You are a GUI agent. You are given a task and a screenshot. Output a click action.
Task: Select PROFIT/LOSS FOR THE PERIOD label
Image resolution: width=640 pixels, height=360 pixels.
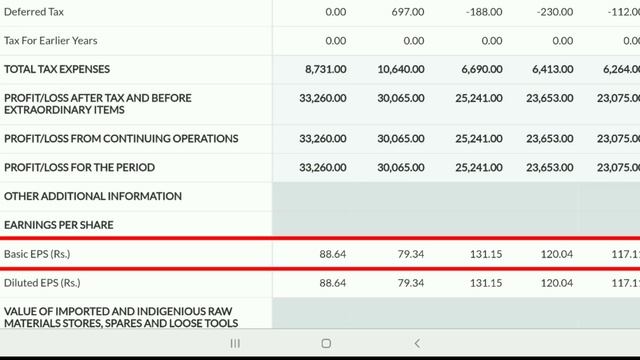80,167
